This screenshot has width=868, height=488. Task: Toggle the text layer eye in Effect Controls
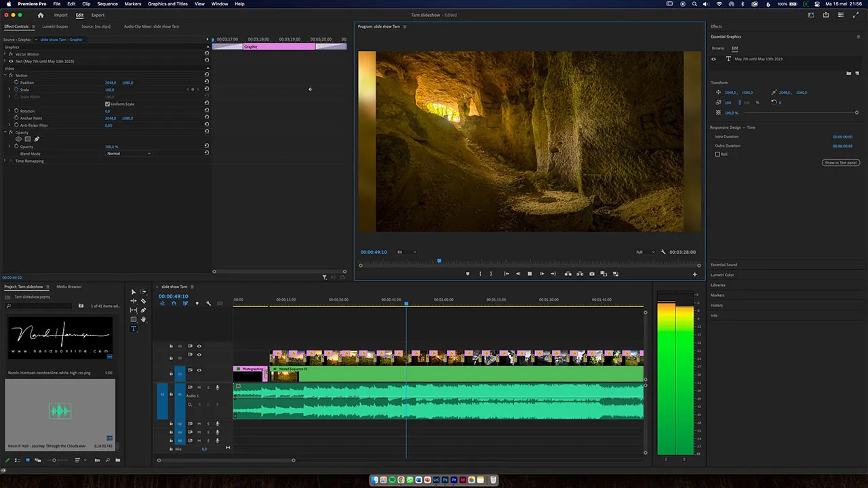pyautogui.click(x=11, y=61)
